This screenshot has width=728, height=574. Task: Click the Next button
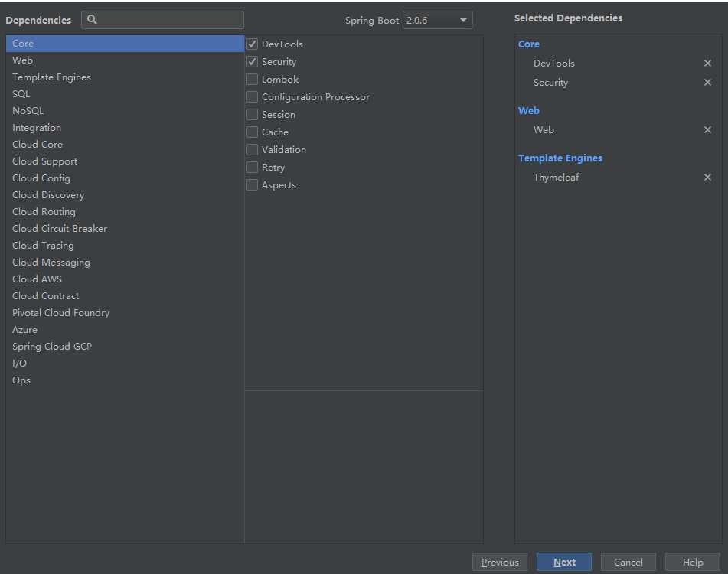[564, 563]
